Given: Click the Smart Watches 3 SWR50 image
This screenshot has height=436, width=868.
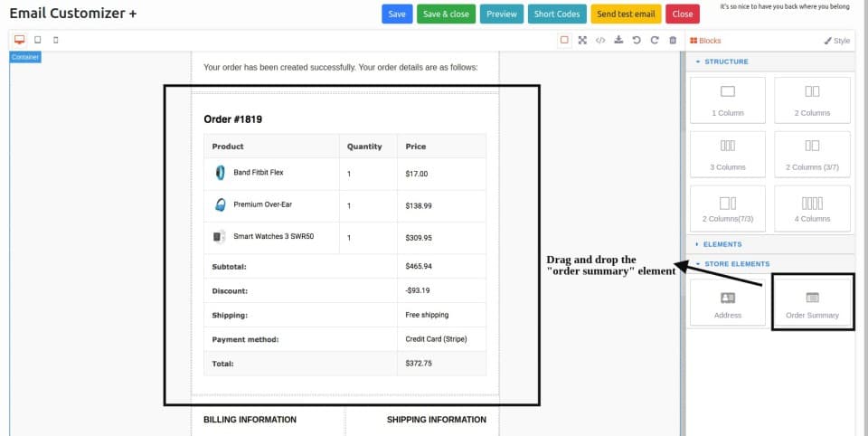Looking at the screenshot, I should pyautogui.click(x=219, y=237).
